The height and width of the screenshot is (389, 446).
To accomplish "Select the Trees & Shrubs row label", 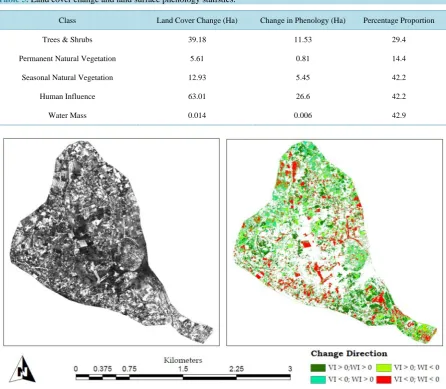I will [x=67, y=39].
